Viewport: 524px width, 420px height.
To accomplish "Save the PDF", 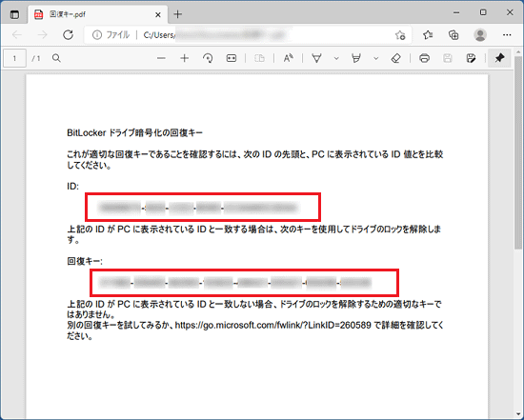I will [x=448, y=58].
